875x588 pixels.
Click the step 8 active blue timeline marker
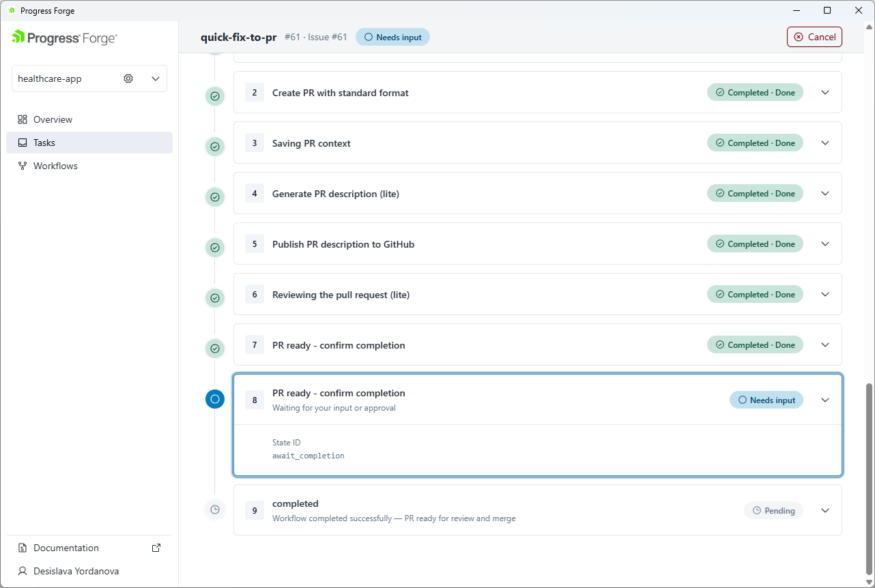[x=215, y=399]
